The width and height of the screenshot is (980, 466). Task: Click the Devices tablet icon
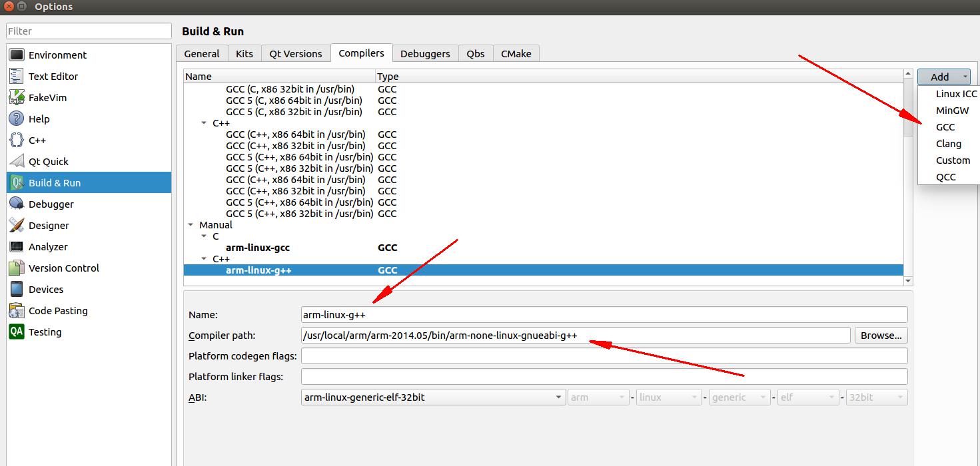(x=17, y=290)
